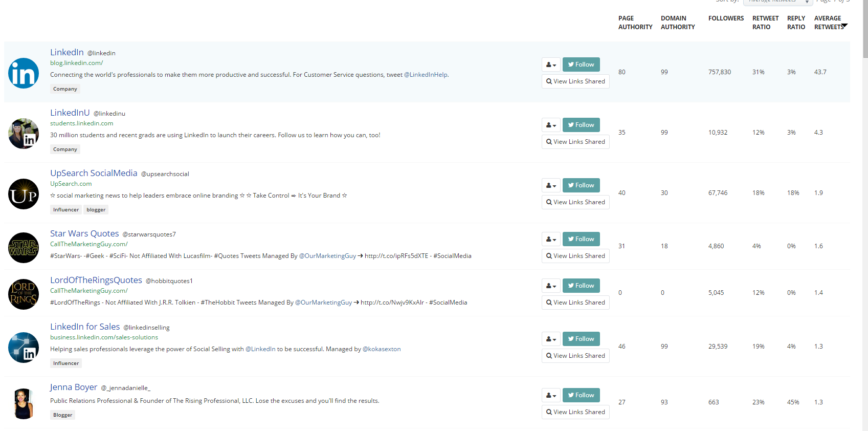868x431 pixels.
Task: Click the @kokasexton mention link
Action: [x=382, y=349]
